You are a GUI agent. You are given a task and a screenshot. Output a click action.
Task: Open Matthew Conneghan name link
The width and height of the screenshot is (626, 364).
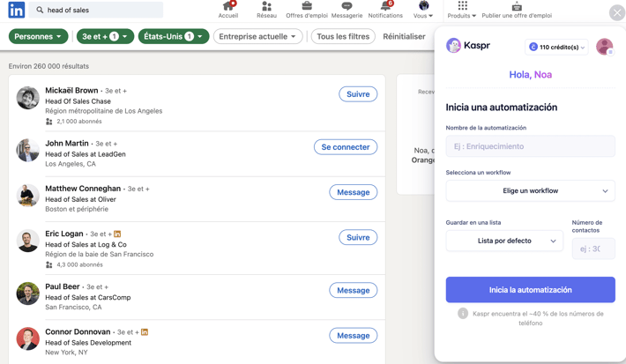(x=83, y=188)
